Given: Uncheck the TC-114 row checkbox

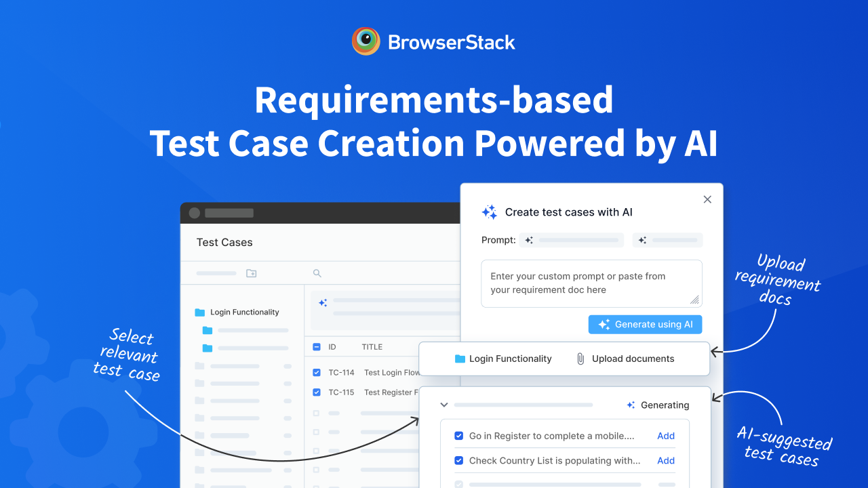Looking at the screenshot, I should coord(317,372).
